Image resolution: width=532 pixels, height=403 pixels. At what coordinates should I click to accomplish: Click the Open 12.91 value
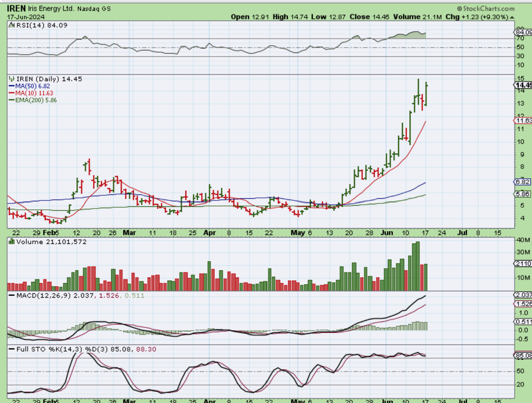click(x=249, y=17)
